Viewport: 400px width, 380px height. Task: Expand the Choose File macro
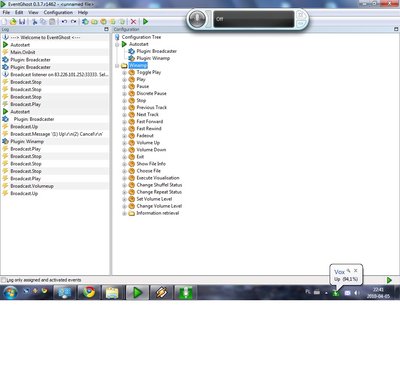click(124, 171)
